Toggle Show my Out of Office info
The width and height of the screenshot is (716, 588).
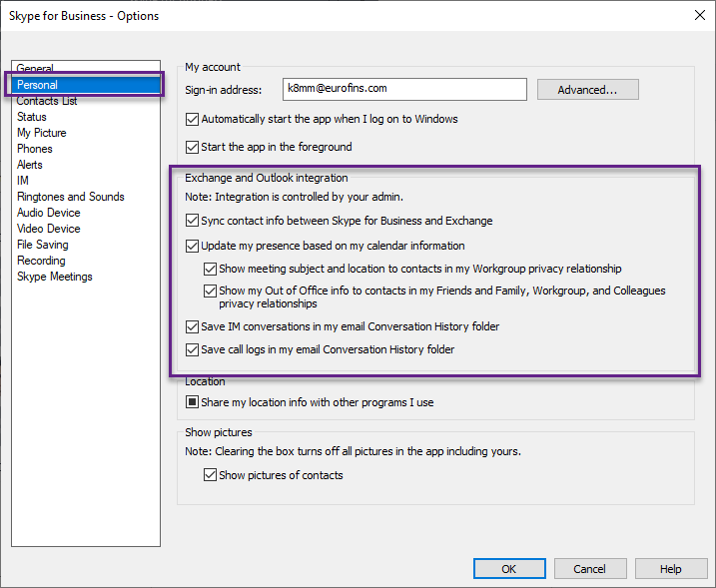[x=210, y=291]
